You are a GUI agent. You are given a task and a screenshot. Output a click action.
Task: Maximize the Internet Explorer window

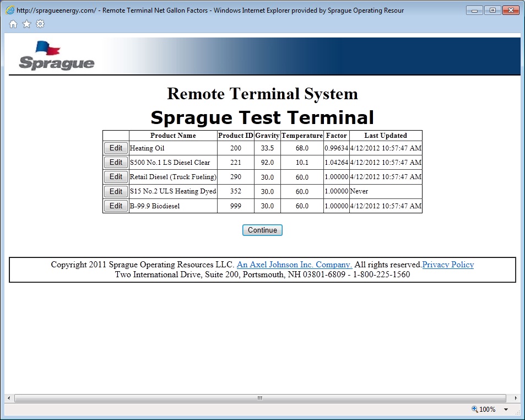click(492, 10)
